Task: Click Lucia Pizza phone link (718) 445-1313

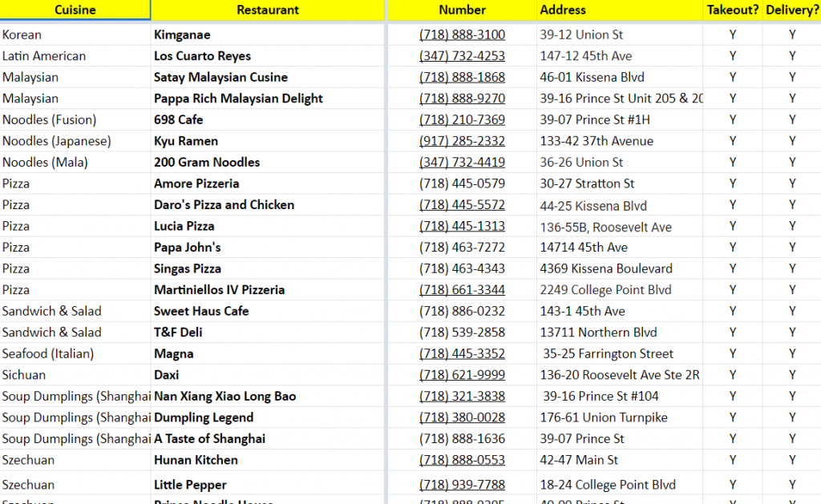Action: pyautogui.click(x=462, y=226)
